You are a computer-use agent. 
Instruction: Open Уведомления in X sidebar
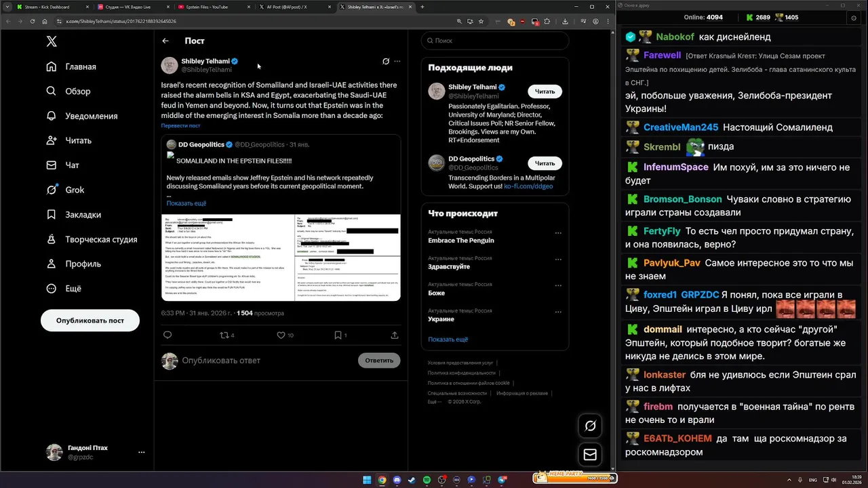click(x=82, y=116)
